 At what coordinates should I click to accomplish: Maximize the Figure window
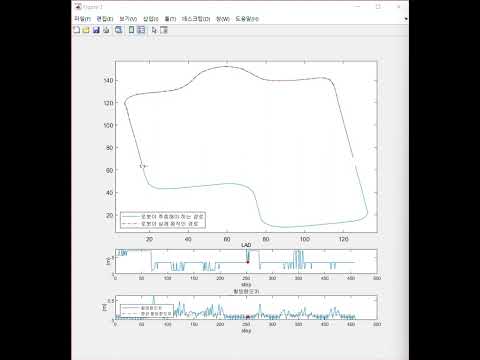378,6
